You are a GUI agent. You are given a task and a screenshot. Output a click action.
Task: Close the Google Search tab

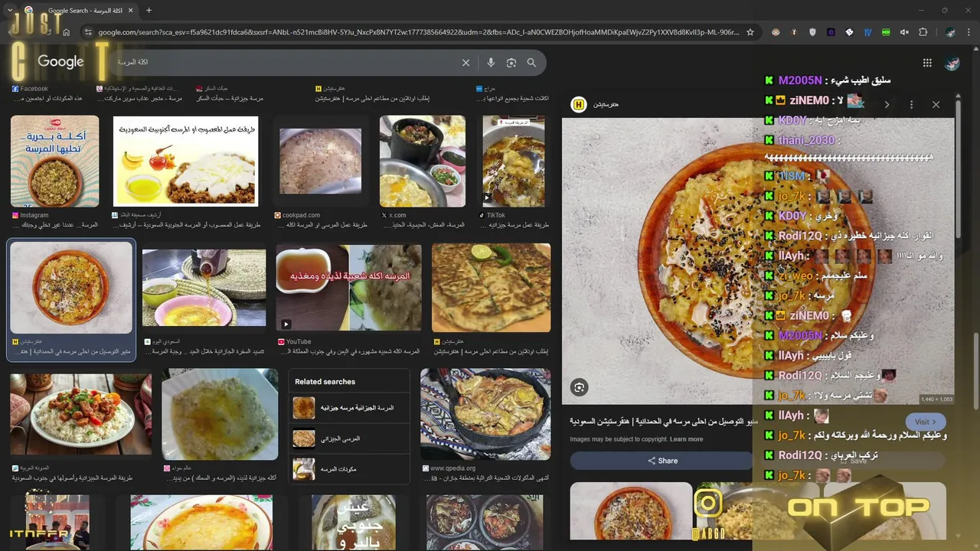click(x=132, y=11)
